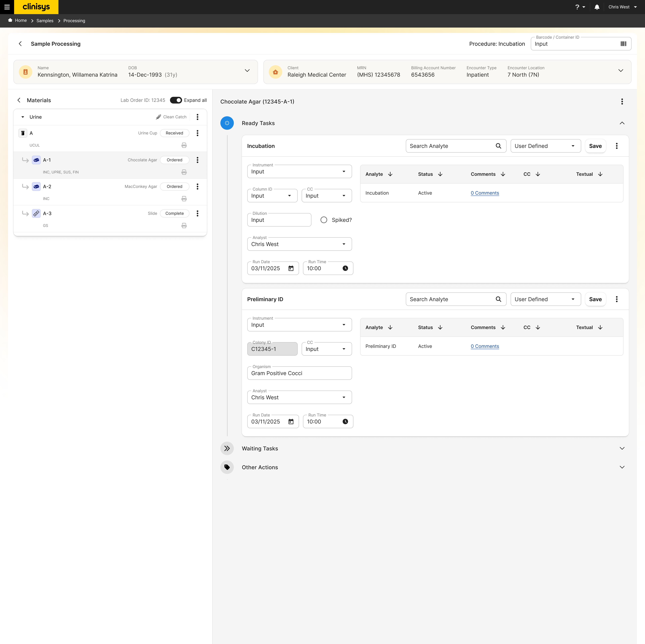Image resolution: width=645 pixels, height=644 pixels.
Task: Click barcode scanner icon
Action: [623, 44]
